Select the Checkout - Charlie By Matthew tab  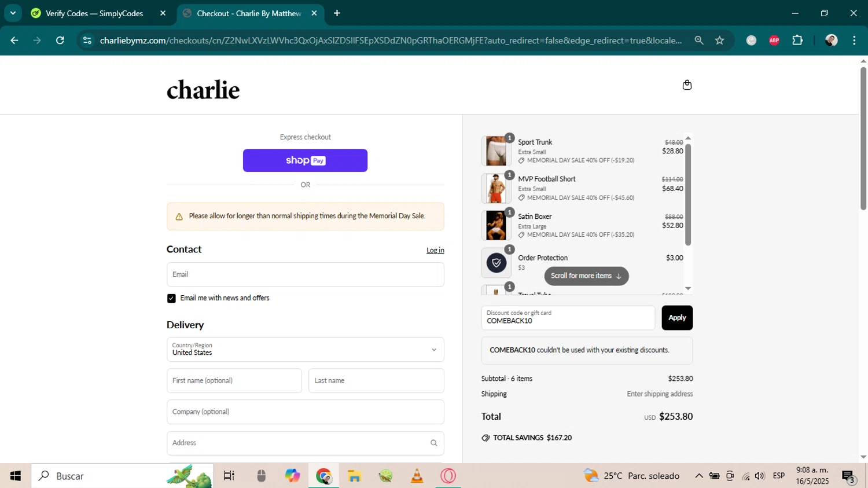pyautogui.click(x=249, y=13)
